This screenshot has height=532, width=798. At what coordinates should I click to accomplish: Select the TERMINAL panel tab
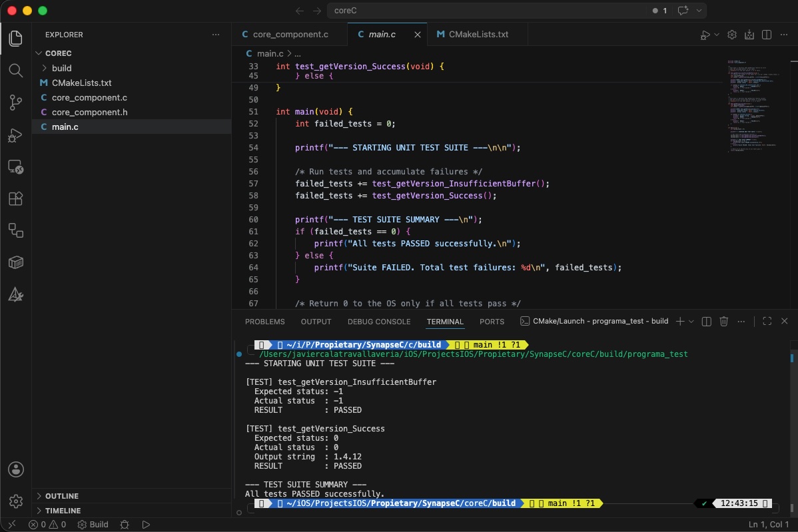click(x=445, y=322)
